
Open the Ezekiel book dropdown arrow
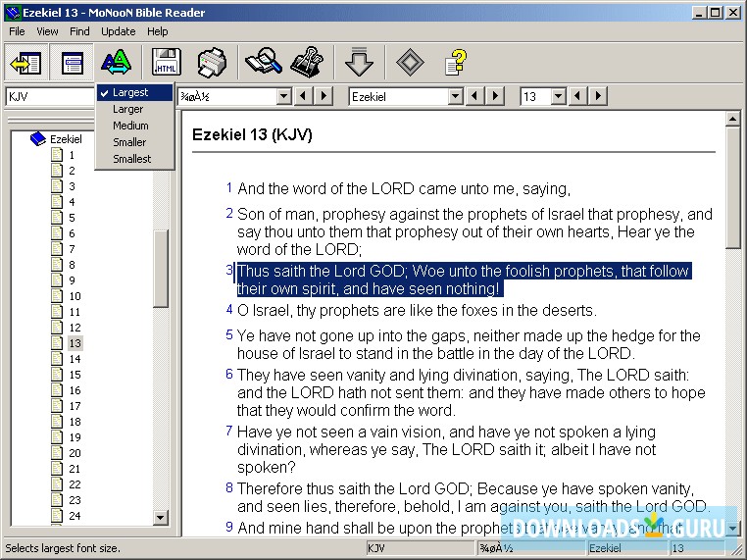[456, 96]
